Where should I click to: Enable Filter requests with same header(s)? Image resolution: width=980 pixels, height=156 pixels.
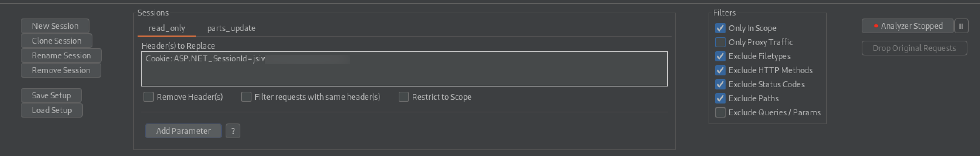(x=246, y=97)
